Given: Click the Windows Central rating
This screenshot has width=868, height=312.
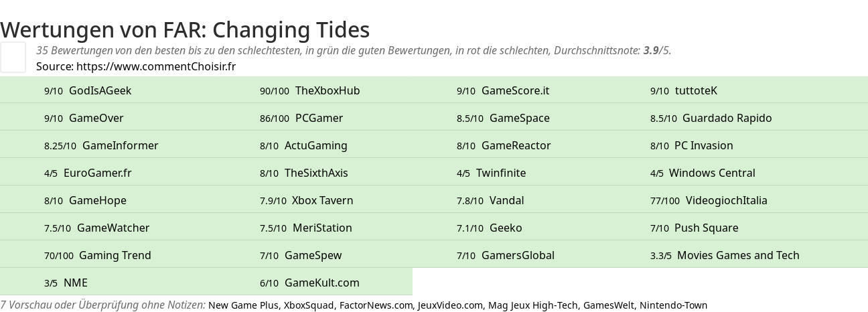Looking at the screenshot, I should 711,173.
